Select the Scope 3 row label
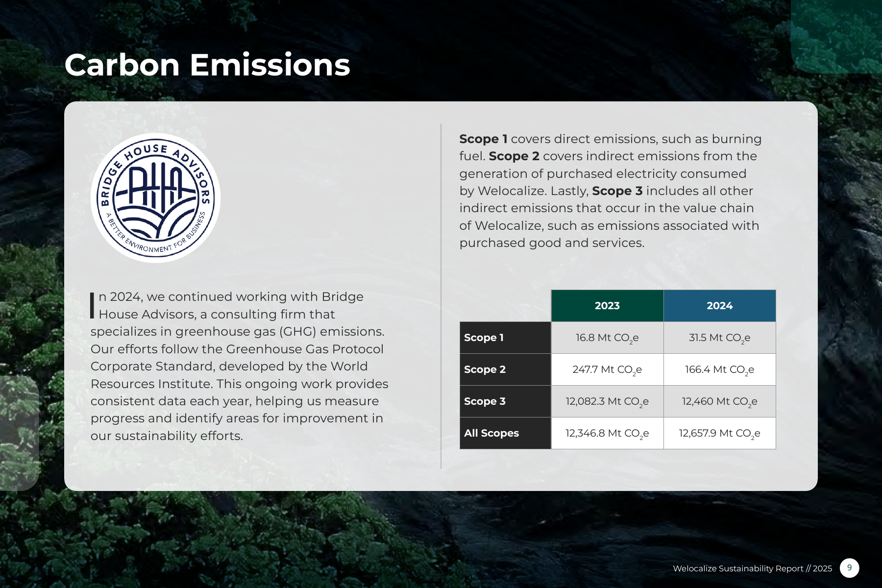The image size is (882, 588). click(505, 401)
